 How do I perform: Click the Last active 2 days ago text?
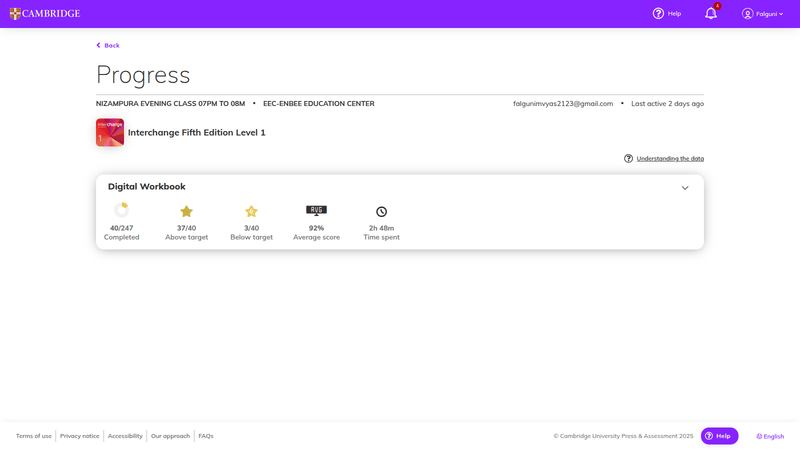[x=667, y=104]
